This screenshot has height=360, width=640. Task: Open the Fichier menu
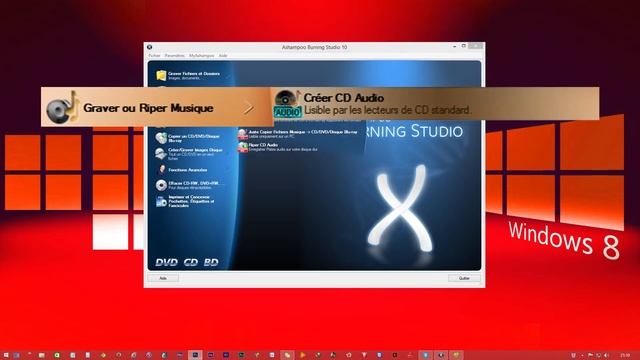tap(154, 56)
